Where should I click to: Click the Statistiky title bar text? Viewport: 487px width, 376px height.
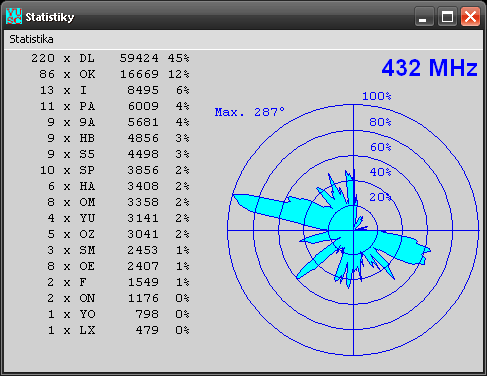[50, 17]
